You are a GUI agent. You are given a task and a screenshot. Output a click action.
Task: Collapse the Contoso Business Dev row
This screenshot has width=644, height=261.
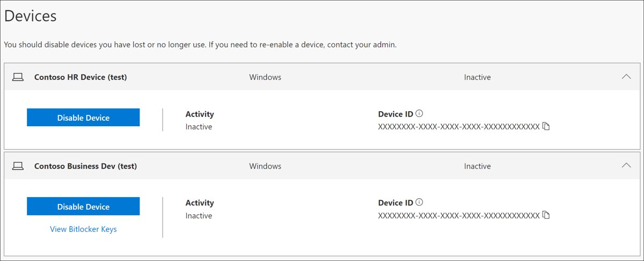(626, 166)
